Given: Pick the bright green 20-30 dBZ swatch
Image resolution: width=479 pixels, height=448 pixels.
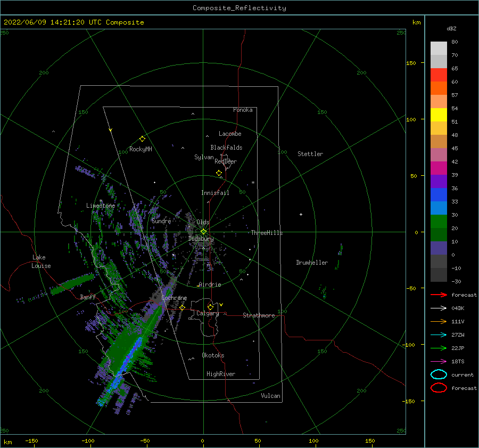Looking at the screenshot, I should point(439,222).
